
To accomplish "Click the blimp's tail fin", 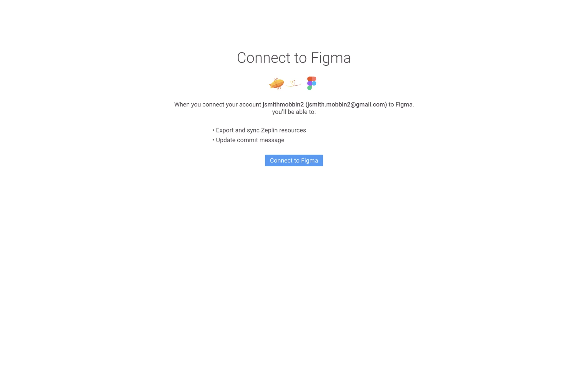I will tap(271, 85).
